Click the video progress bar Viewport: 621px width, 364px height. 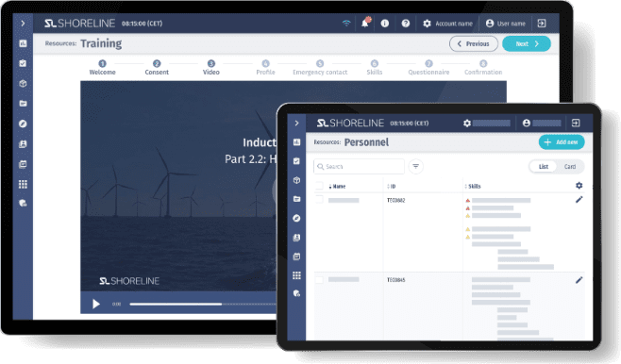202,304
